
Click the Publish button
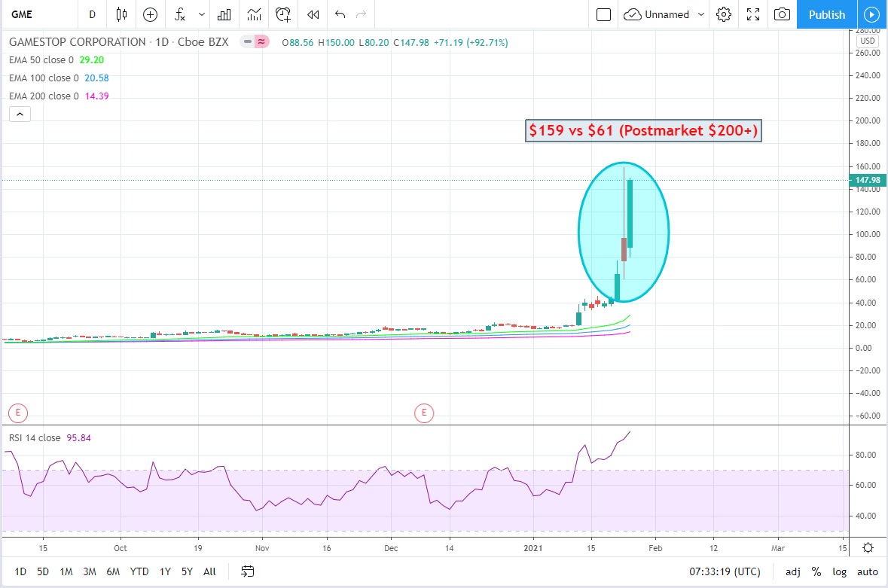point(827,15)
